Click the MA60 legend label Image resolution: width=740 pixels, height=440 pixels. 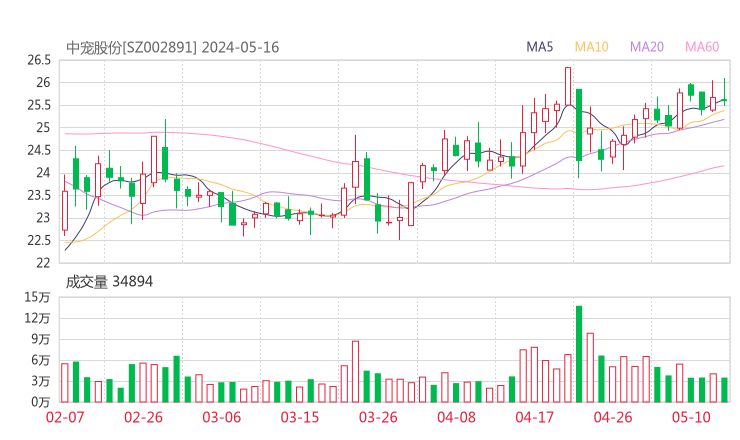[x=702, y=47]
